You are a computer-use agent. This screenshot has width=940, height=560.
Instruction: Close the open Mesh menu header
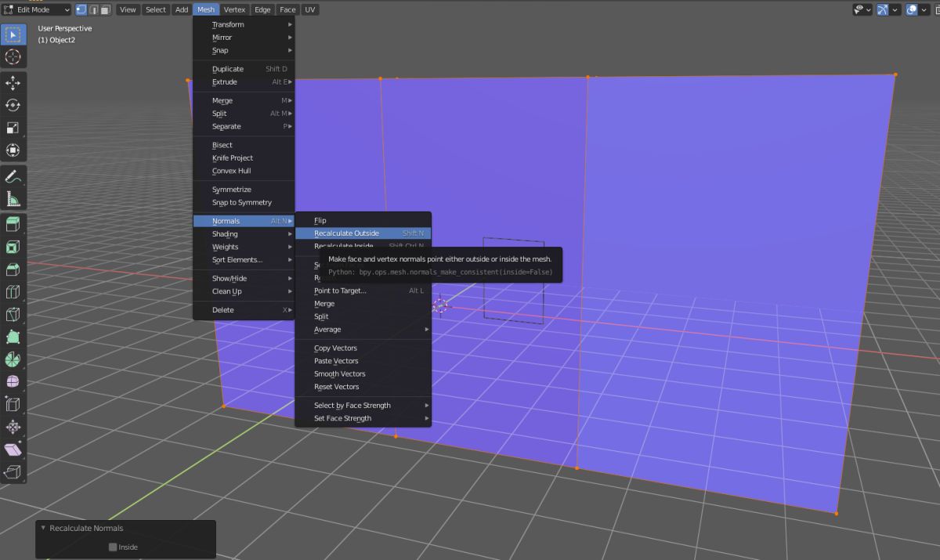tap(206, 9)
